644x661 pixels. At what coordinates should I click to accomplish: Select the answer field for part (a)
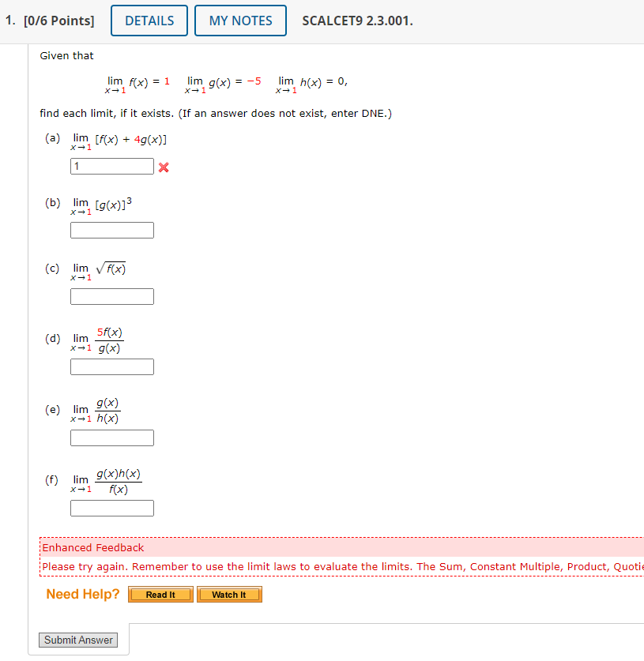(111, 166)
